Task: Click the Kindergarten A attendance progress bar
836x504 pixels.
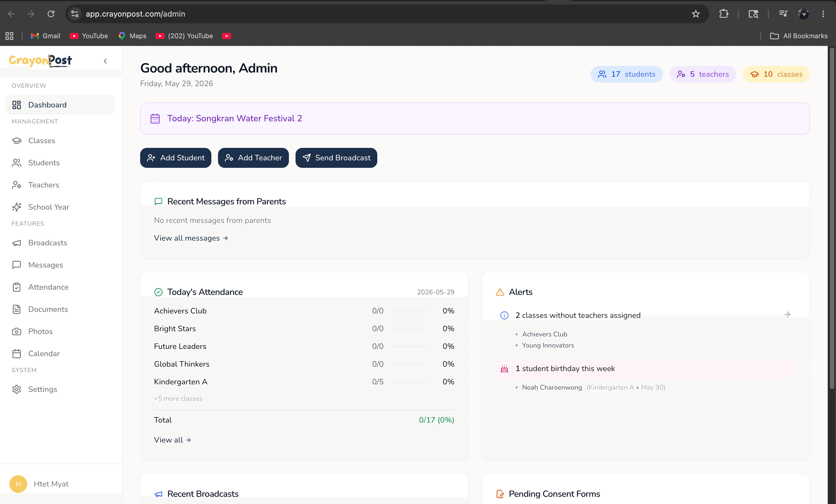Action: click(x=408, y=382)
